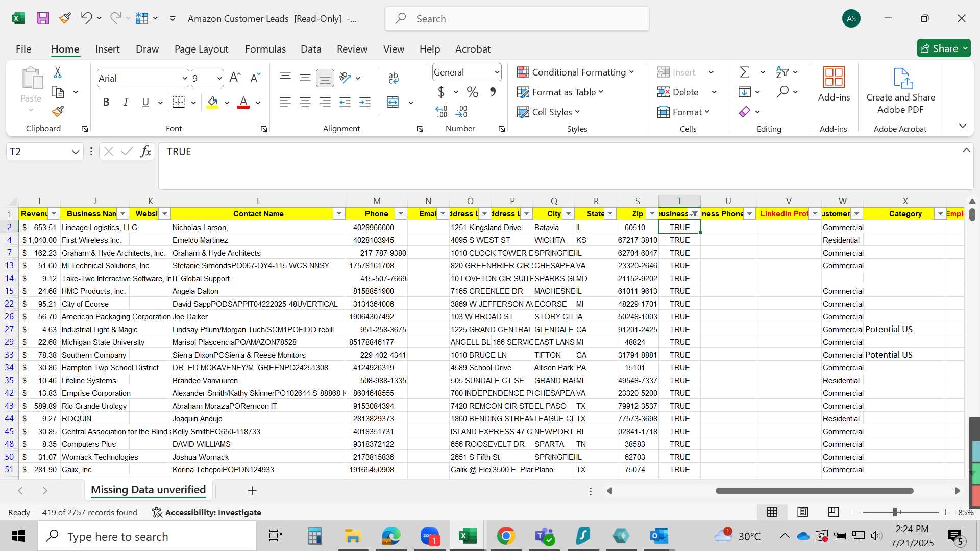Toggle Align Left
This screenshot has width=980, height=551.
click(285, 103)
